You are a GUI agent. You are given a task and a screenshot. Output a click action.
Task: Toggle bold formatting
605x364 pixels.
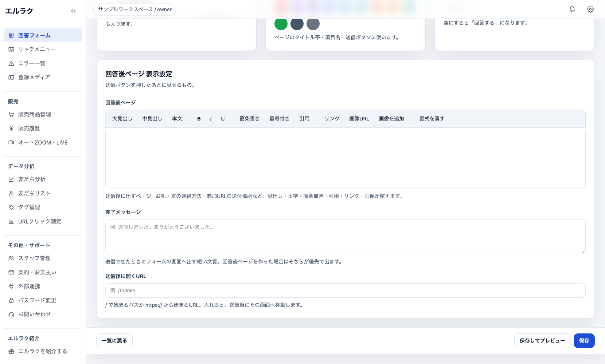pyautogui.click(x=199, y=119)
